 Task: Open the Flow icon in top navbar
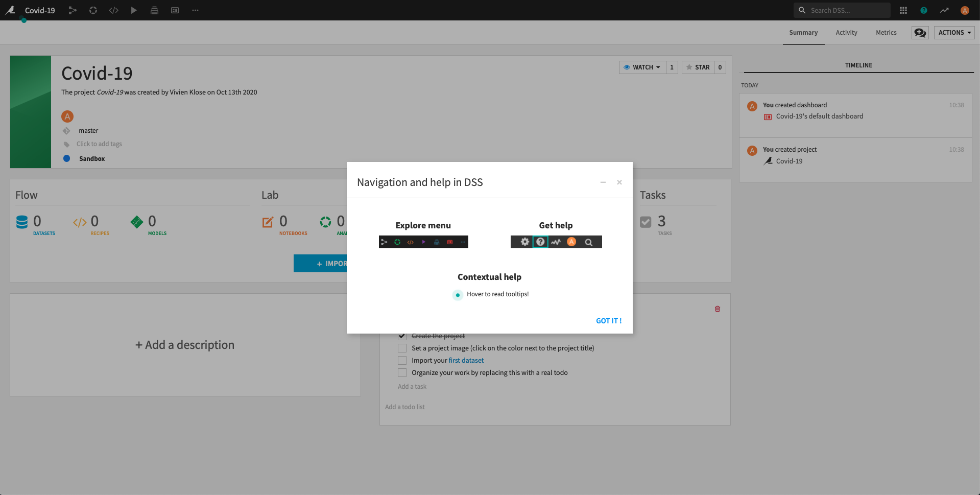click(x=73, y=10)
